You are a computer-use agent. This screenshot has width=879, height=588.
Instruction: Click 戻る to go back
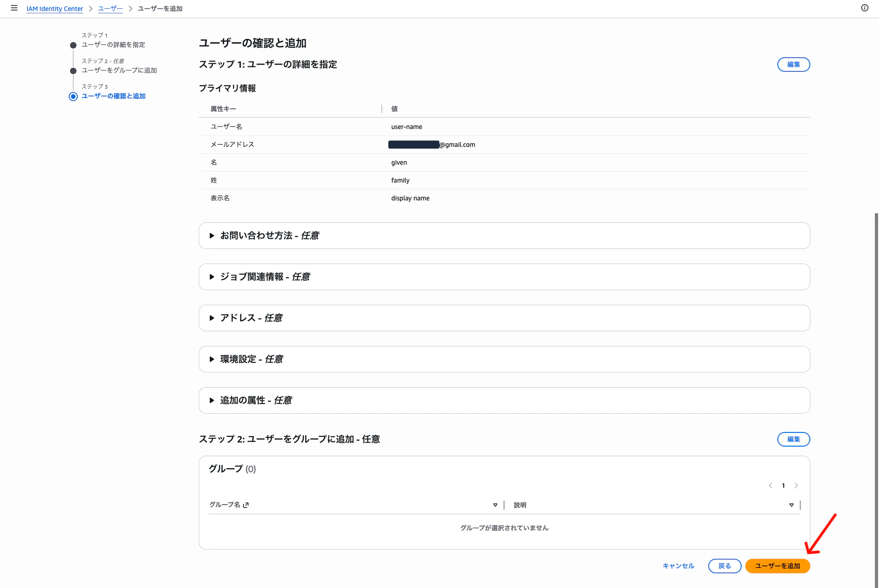point(724,566)
